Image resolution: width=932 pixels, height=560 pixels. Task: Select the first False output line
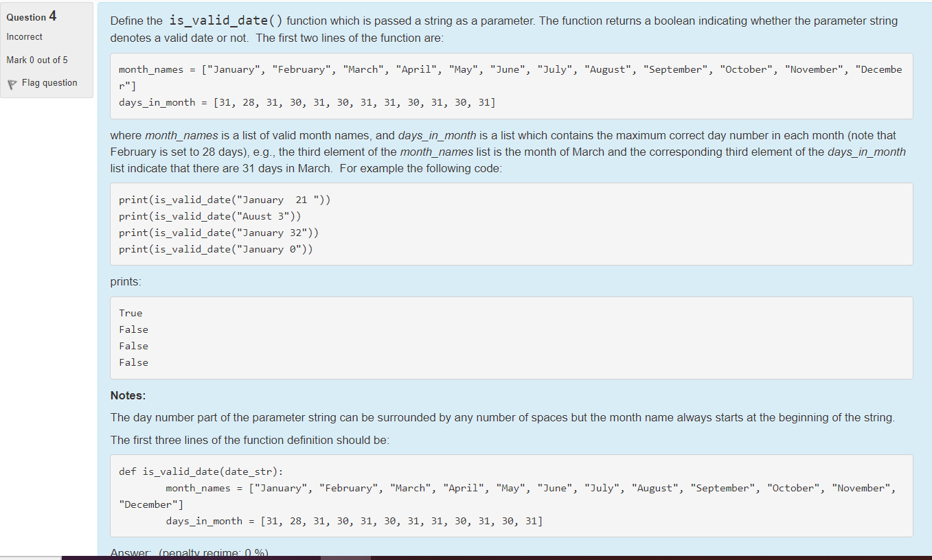click(133, 329)
